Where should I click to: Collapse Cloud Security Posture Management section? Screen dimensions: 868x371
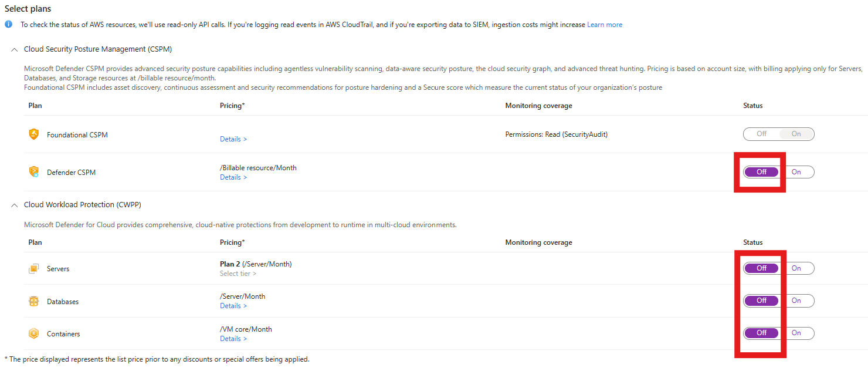pyautogui.click(x=15, y=49)
